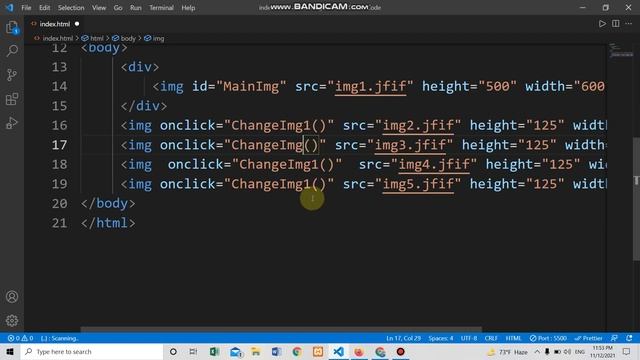Open the Extensions view
Image resolution: width=640 pixels, height=360 pixels.
[12, 99]
